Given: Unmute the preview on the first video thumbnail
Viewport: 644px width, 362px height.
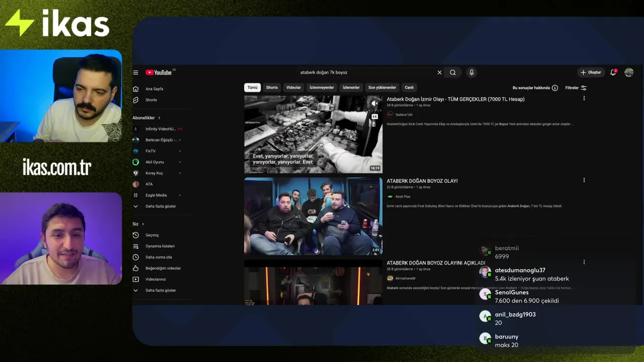Looking at the screenshot, I should click(x=374, y=104).
